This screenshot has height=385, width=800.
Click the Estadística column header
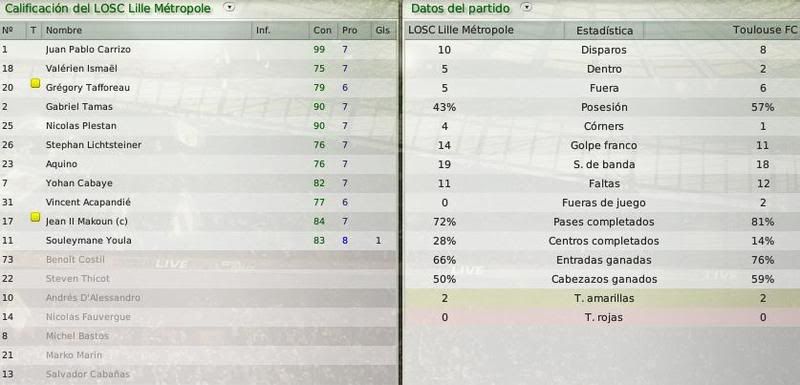(604, 31)
